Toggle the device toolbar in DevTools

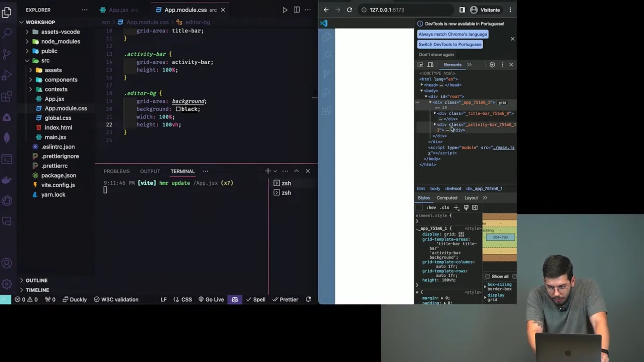click(x=430, y=65)
